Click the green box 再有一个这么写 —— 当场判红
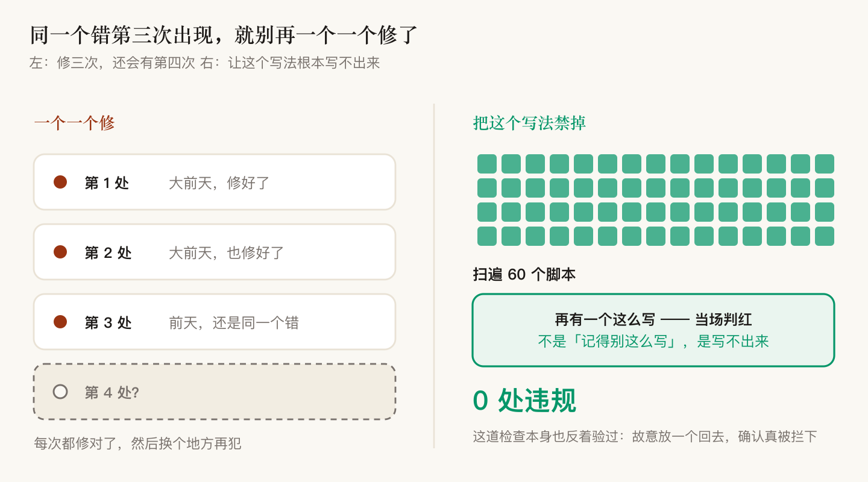 point(653,330)
